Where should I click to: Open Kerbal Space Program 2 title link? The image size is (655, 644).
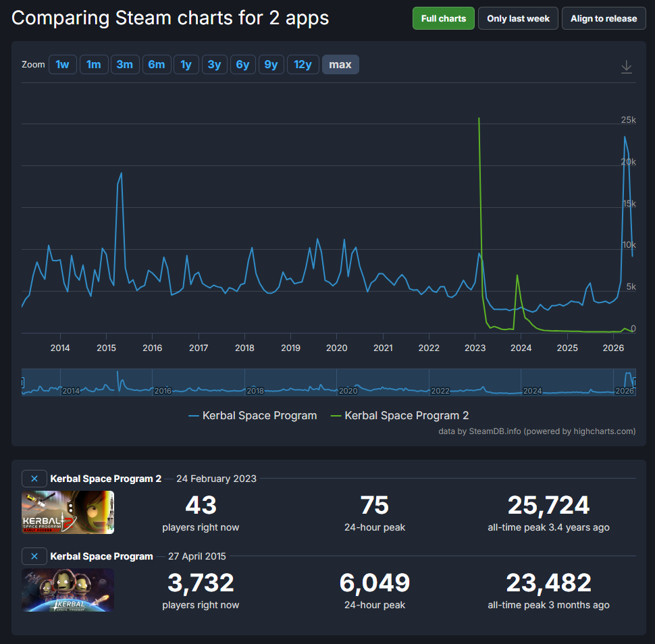[x=106, y=479]
